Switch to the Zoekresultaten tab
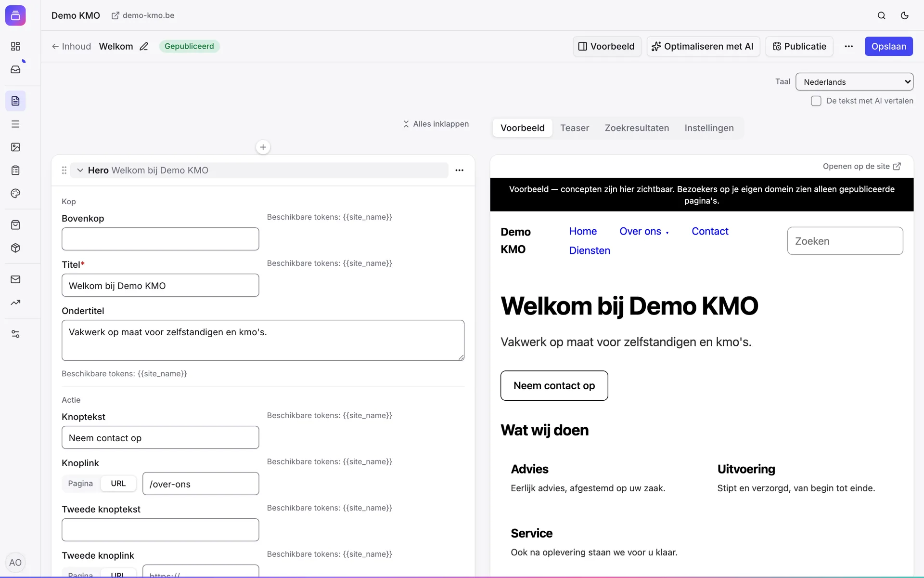924x578 pixels. point(636,128)
